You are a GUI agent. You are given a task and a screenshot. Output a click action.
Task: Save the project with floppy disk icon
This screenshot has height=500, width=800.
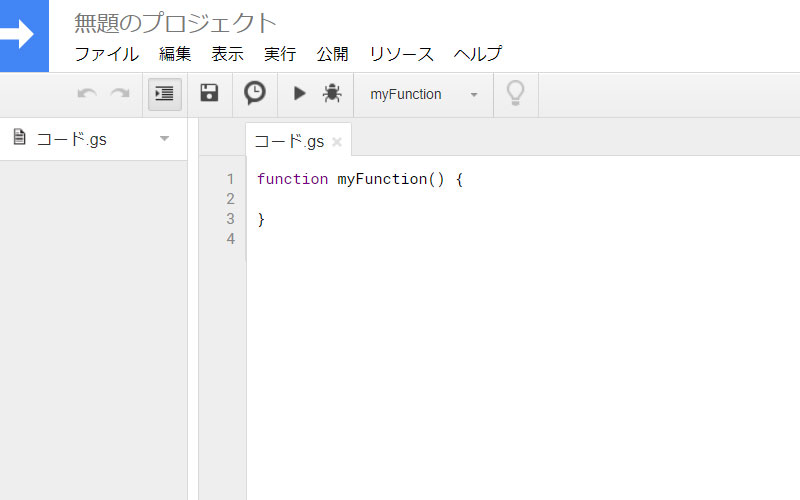tap(209, 93)
